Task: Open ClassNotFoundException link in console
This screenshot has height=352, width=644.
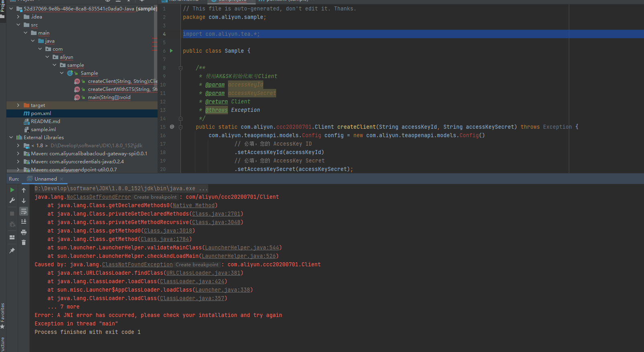Action: (137, 265)
